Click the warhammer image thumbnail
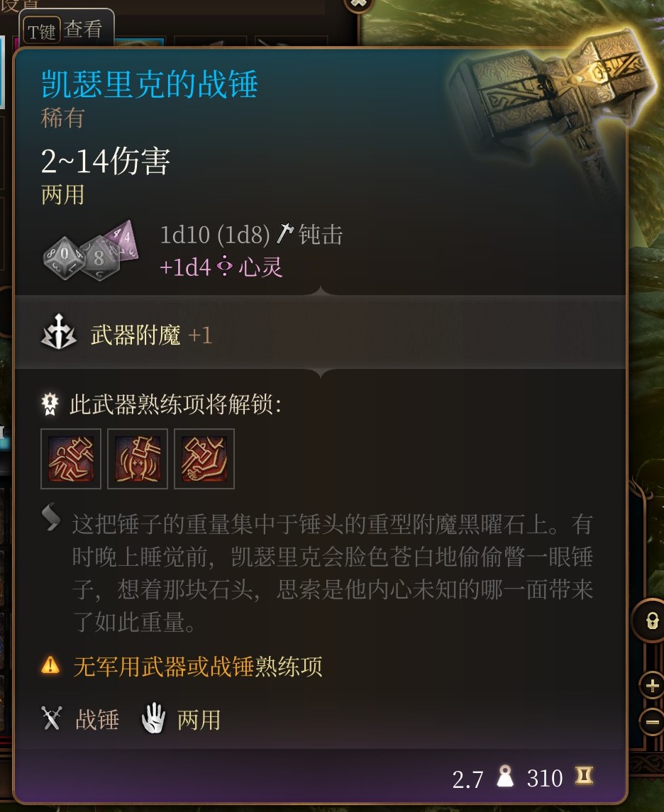Image resolution: width=664 pixels, height=812 pixels. [x=549, y=99]
